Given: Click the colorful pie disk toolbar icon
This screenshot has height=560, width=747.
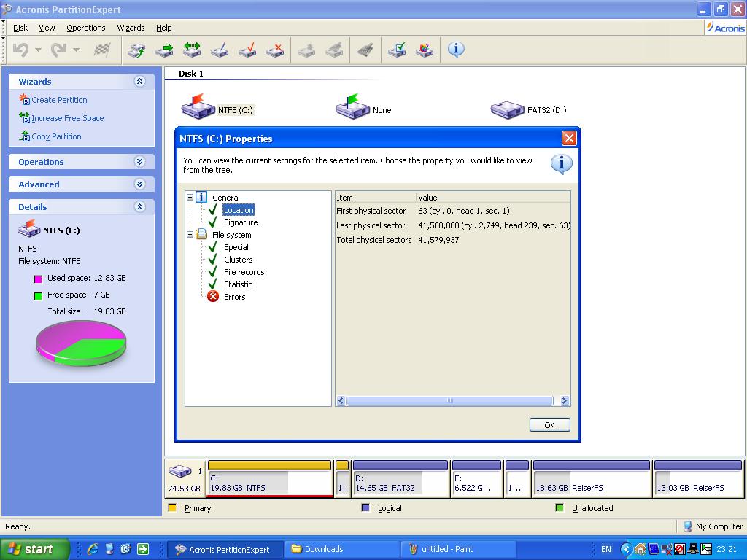Looking at the screenshot, I should [x=425, y=50].
